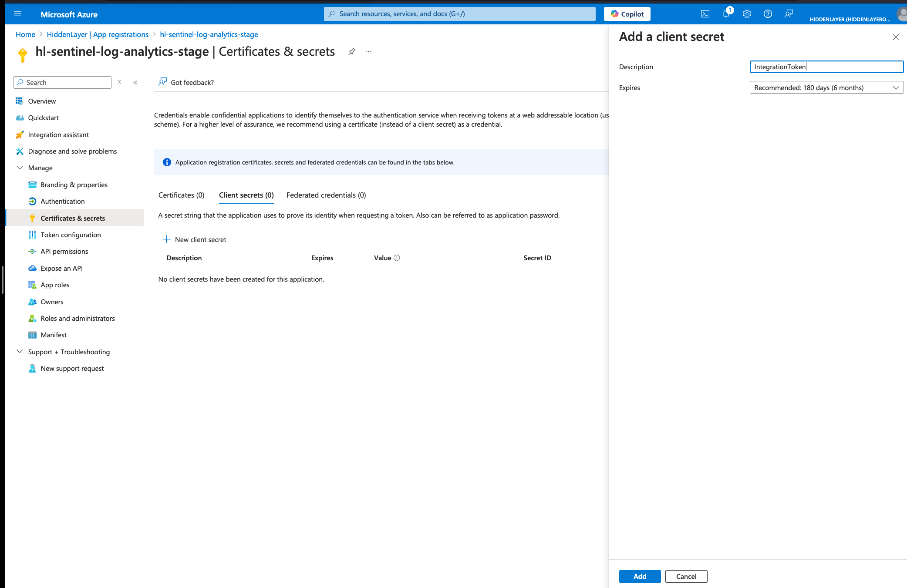Open the Copilot button
The width and height of the screenshot is (907, 588).
click(x=627, y=14)
